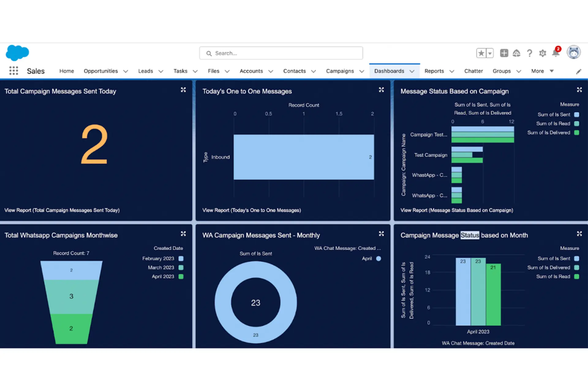The image size is (588, 392).
Task: Click the user profile avatar icon
Action: 573,52
